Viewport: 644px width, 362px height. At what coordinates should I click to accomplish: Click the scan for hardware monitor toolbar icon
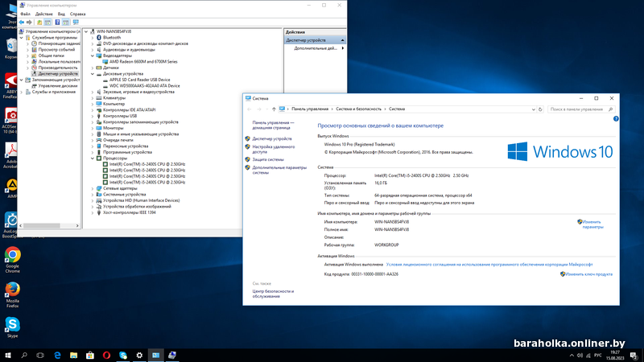tap(76, 23)
